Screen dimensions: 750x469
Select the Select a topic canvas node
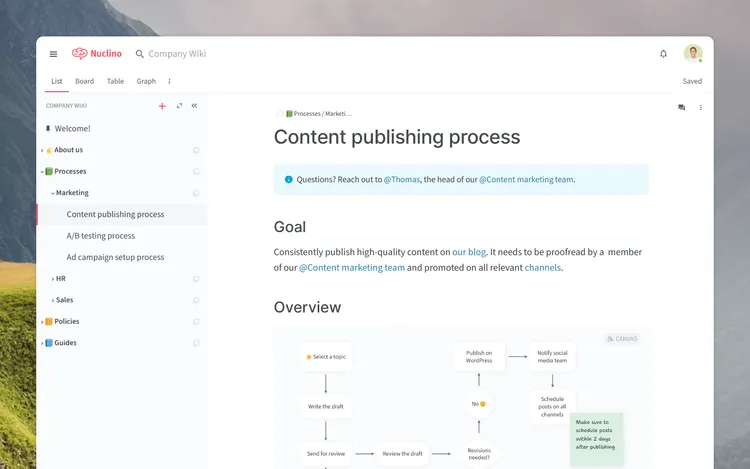pos(326,357)
